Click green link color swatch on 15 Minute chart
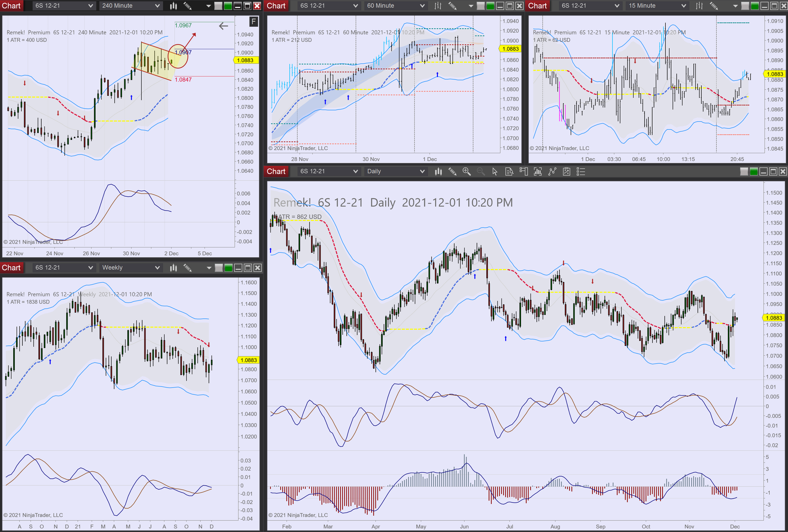This screenshot has width=788, height=532. coord(755,6)
